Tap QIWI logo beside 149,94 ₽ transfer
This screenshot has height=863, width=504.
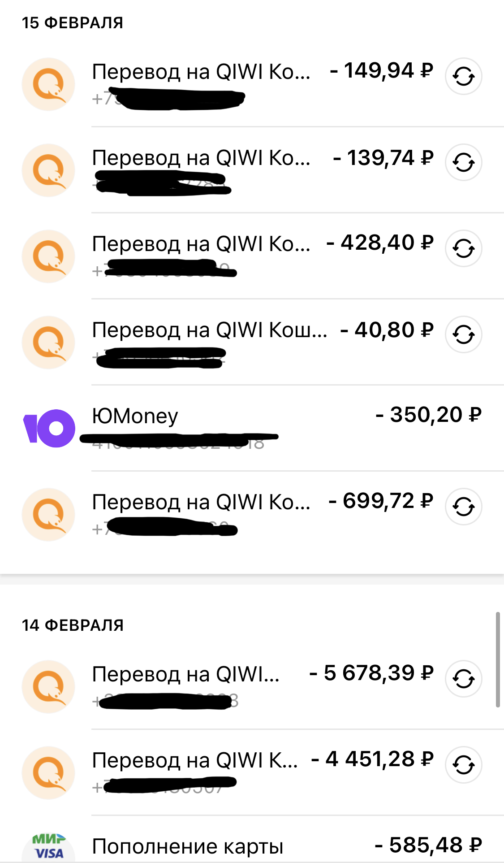[x=48, y=84]
